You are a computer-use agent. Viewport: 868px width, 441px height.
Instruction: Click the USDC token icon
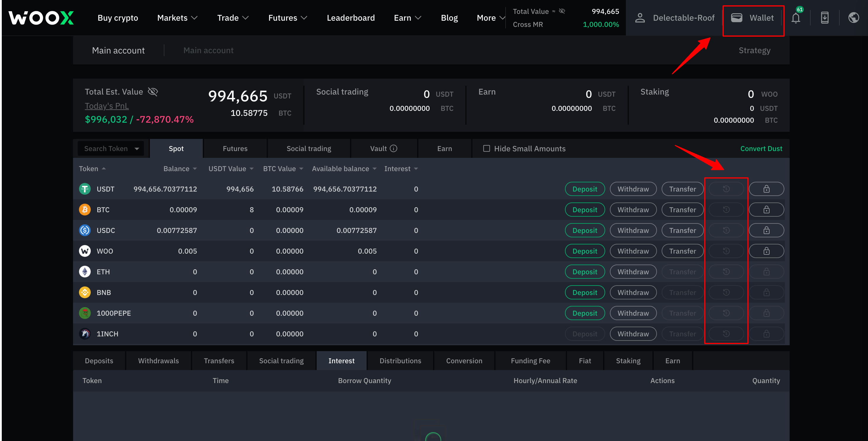point(85,231)
